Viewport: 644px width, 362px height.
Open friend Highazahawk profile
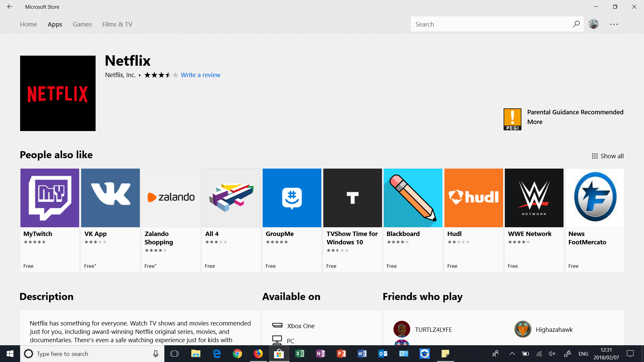click(543, 329)
